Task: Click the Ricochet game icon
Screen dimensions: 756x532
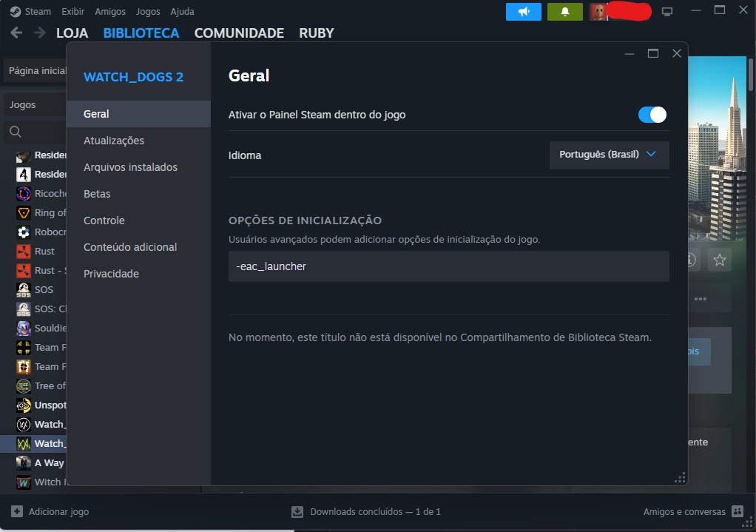Action: coord(24,193)
